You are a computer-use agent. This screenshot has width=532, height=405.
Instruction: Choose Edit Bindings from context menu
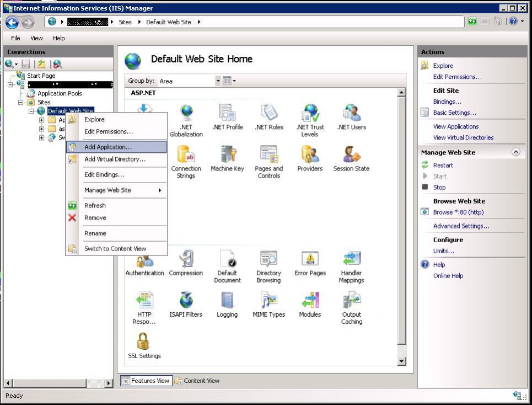[x=116, y=175]
